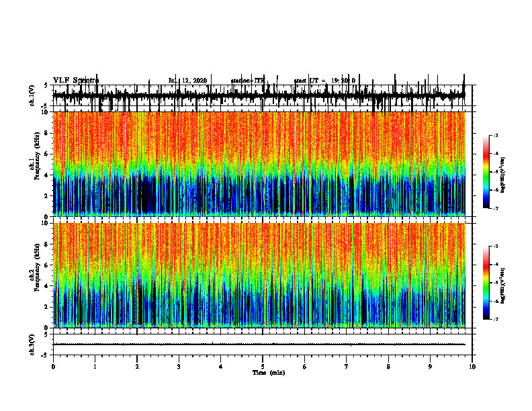Click the "-7" tick on ch.2 color bar
Image resolution: width=532 pixels, height=411 pixels.
(495, 320)
